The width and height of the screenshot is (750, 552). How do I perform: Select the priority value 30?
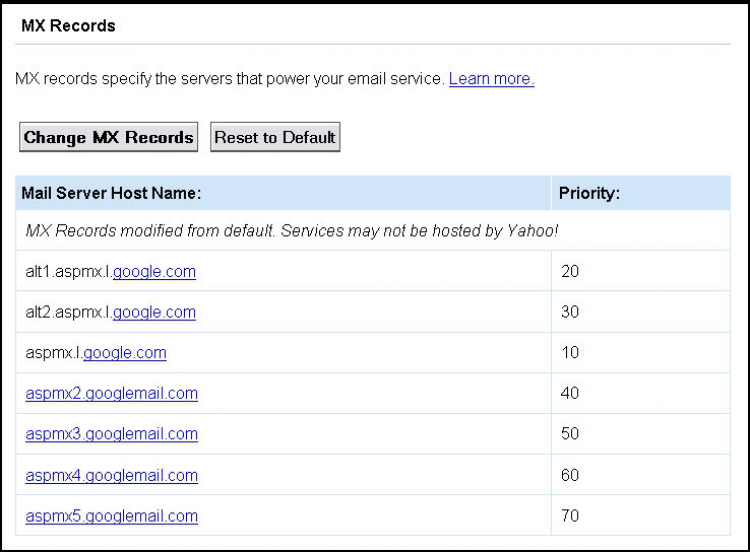(x=570, y=312)
